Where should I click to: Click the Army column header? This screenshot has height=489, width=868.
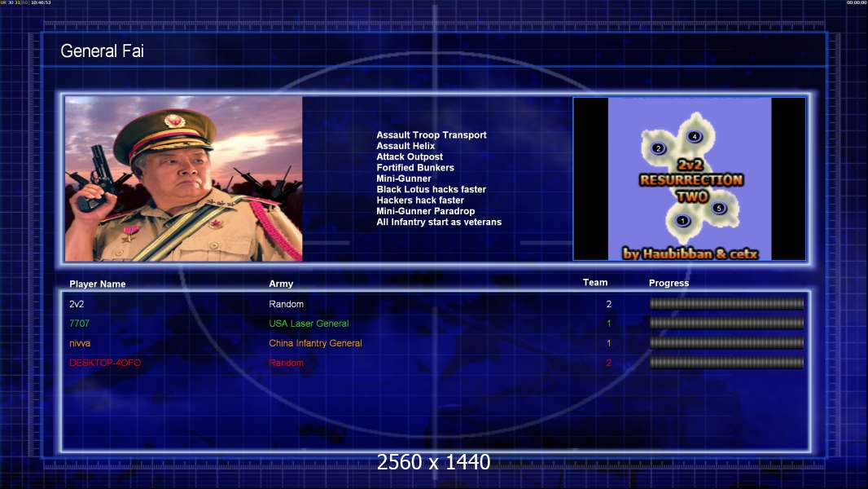(281, 284)
